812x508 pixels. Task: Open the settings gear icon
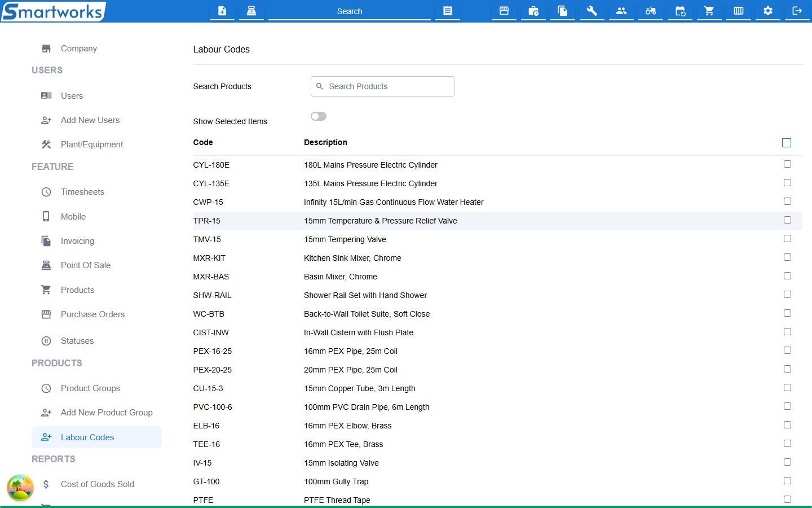click(768, 11)
